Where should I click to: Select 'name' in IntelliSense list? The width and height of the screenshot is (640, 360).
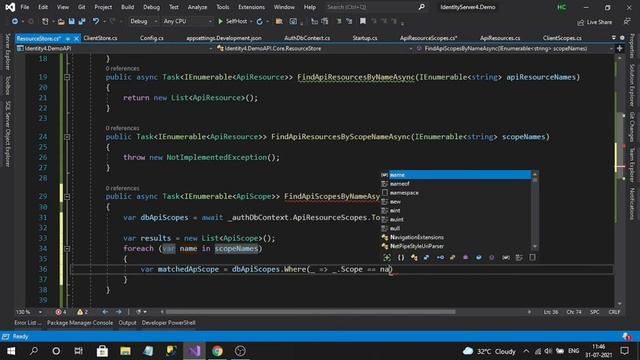456,175
